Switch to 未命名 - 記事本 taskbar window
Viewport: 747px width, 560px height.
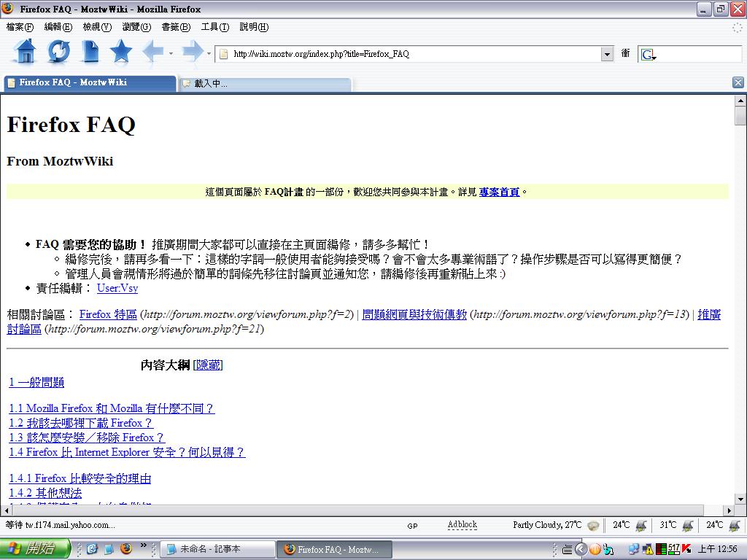pos(217,550)
